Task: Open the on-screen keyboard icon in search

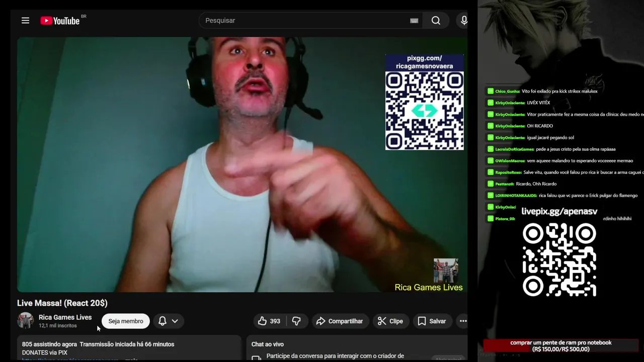Action: click(x=414, y=21)
